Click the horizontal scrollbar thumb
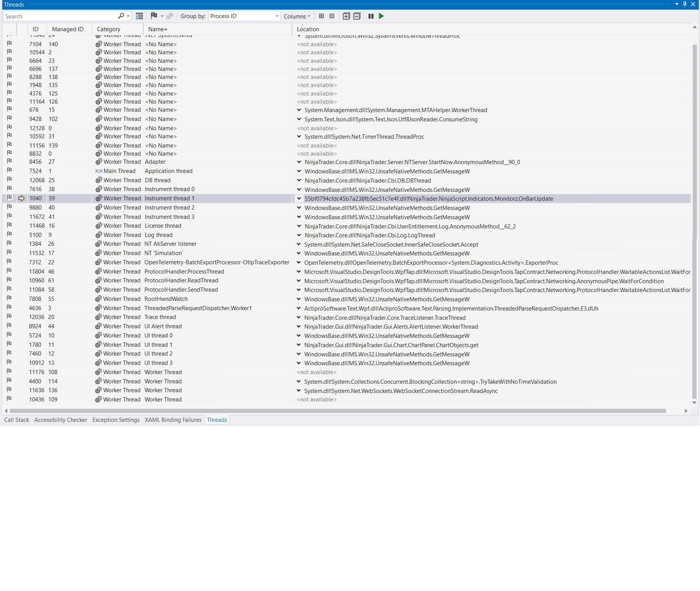The height and width of the screenshot is (591, 700). (338, 411)
